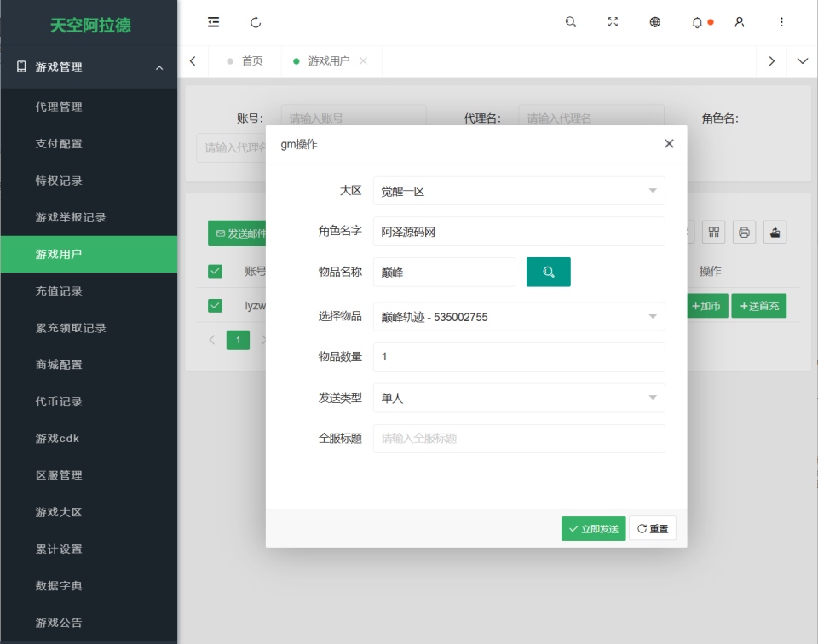Click the 立即发送 send button
This screenshot has height=644, width=818.
(x=593, y=528)
